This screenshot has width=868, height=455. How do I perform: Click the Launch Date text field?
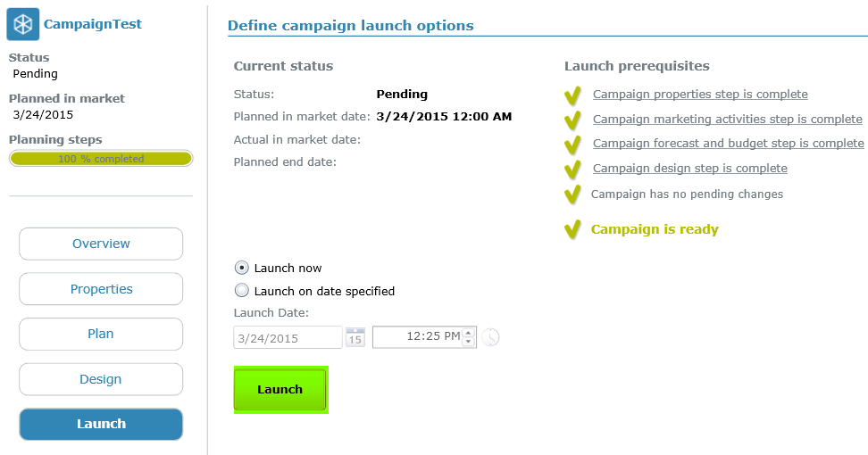[x=288, y=337]
